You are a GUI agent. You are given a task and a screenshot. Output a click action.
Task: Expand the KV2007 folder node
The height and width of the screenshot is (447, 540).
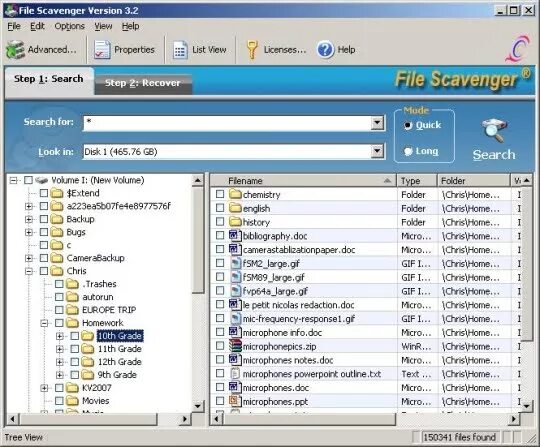click(x=44, y=388)
